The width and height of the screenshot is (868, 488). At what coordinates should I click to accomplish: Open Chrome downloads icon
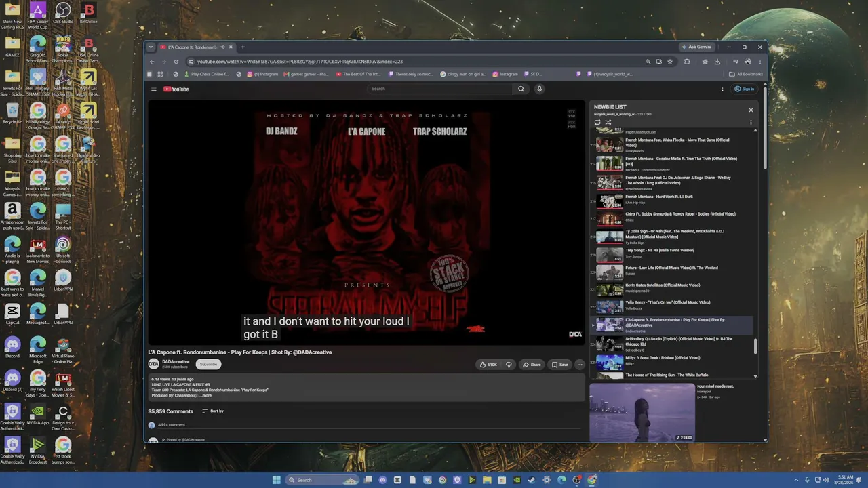tap(717, 62)
